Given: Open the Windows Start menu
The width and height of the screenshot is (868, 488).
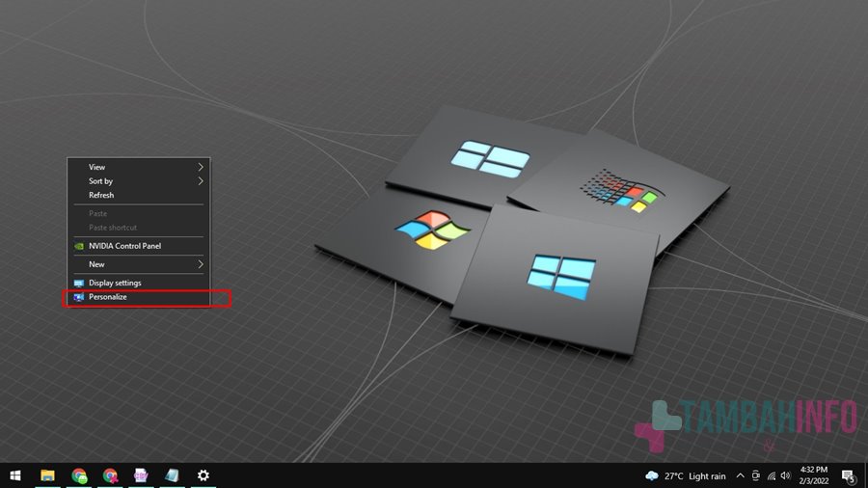Looking at the screenshot, I should click(15, 475).
